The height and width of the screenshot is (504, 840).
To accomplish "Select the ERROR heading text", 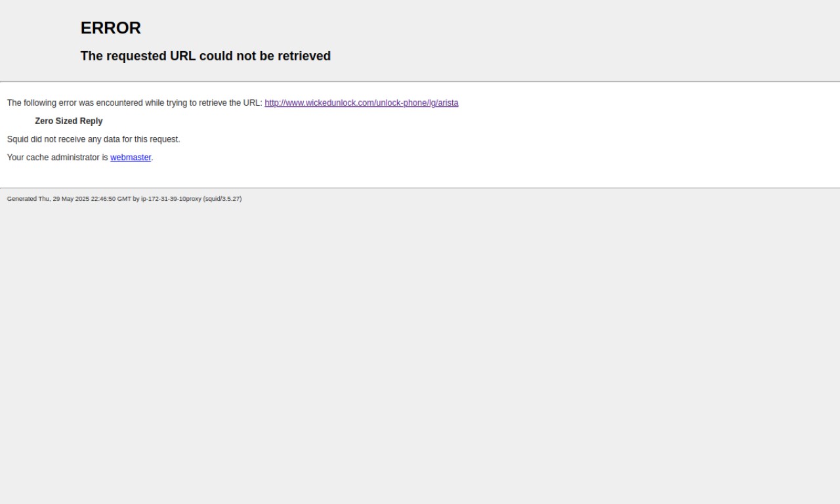I will pyautogui.click(x=111, y=28).
